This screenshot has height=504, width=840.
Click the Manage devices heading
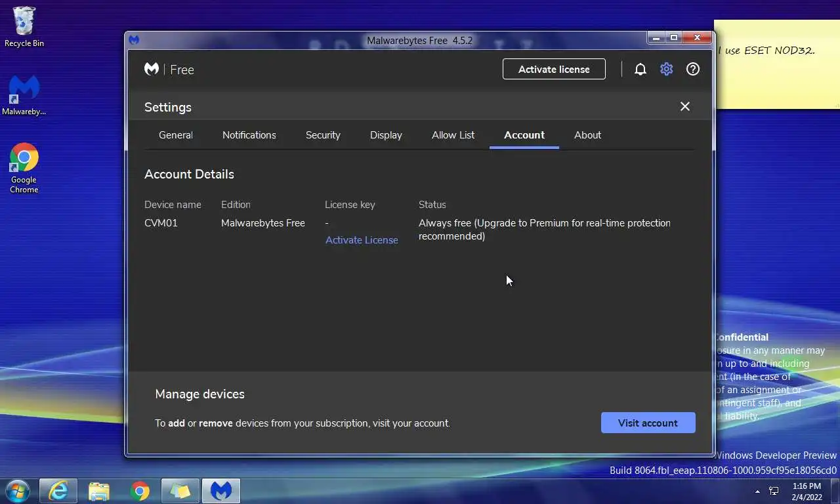pos(199,394)
